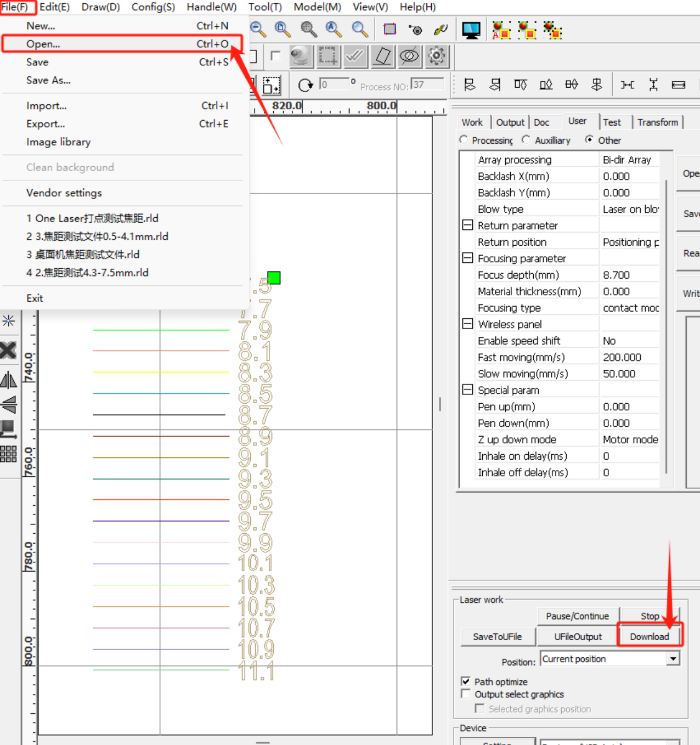Click the array grid icon in left toolbar
This screenshot has width=700, height=745.
tap(9, 454)
